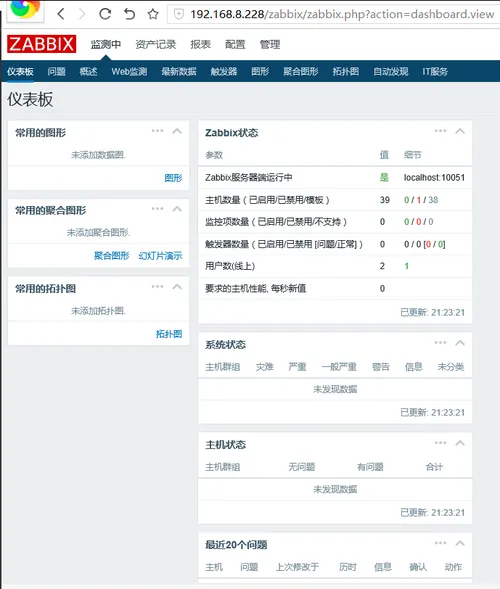Image resolution: width=500 pixels, height=589 pixels.
Task: Click the disabled hosts count 1 in red
Action: click(418, 200)
